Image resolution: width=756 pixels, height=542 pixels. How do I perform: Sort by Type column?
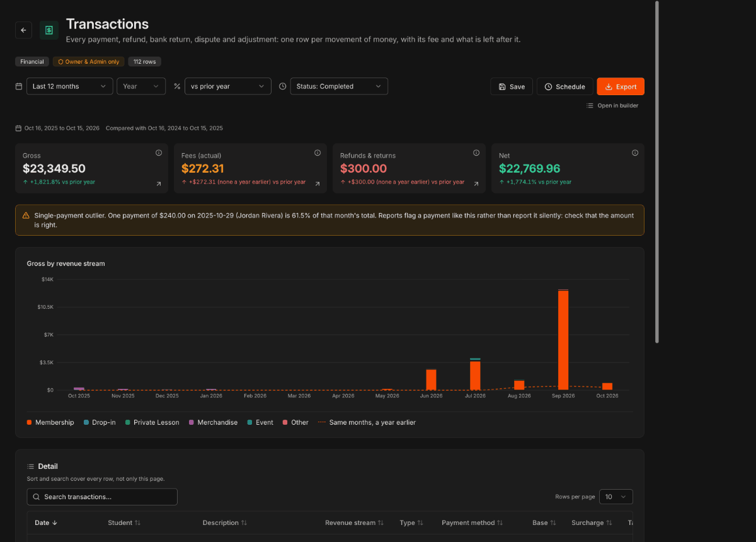click(420, 522)
